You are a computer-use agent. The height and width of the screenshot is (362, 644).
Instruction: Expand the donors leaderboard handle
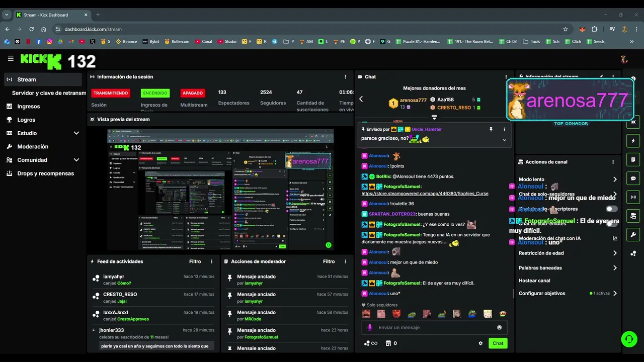point(434,117)
